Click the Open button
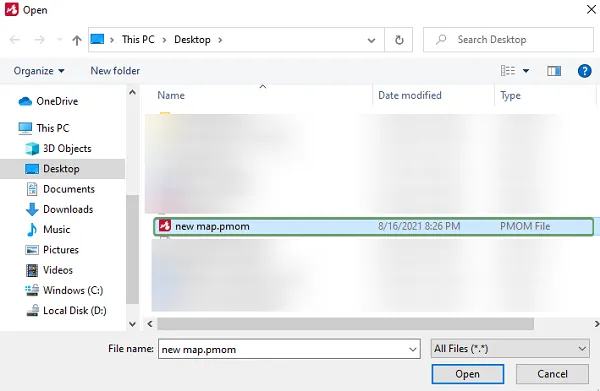The image size is (600, 391). tap(468, 374)
